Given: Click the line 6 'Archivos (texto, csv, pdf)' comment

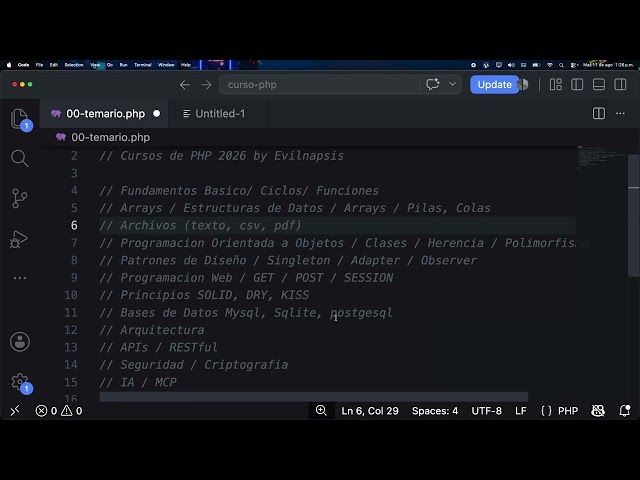Looking at the screenshot, I should coord(200,225).
